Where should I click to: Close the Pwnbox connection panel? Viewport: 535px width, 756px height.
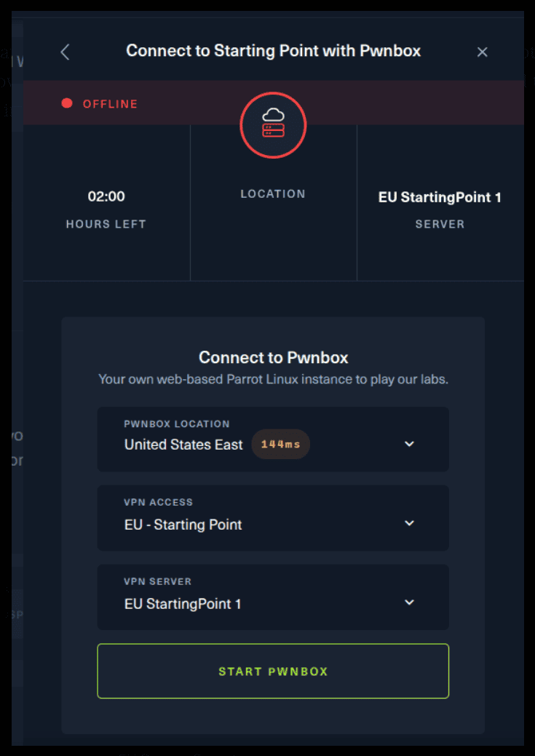pyautogui.click(x=482, y=52)
